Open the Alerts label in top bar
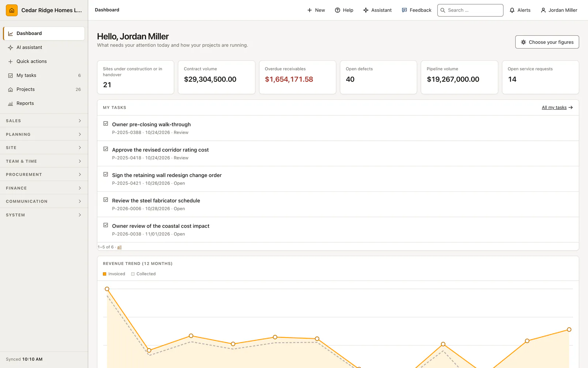 524,10
